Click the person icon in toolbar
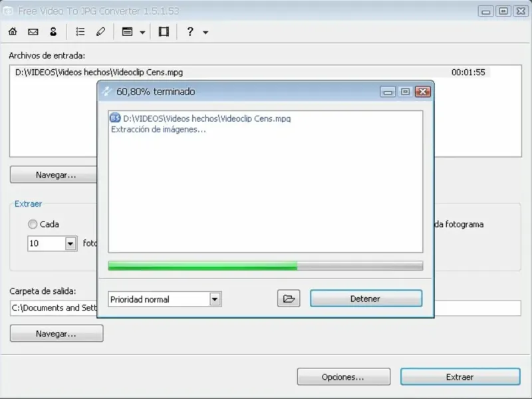Viewport: 532px width, 399px height. click(x=53, y=31)
